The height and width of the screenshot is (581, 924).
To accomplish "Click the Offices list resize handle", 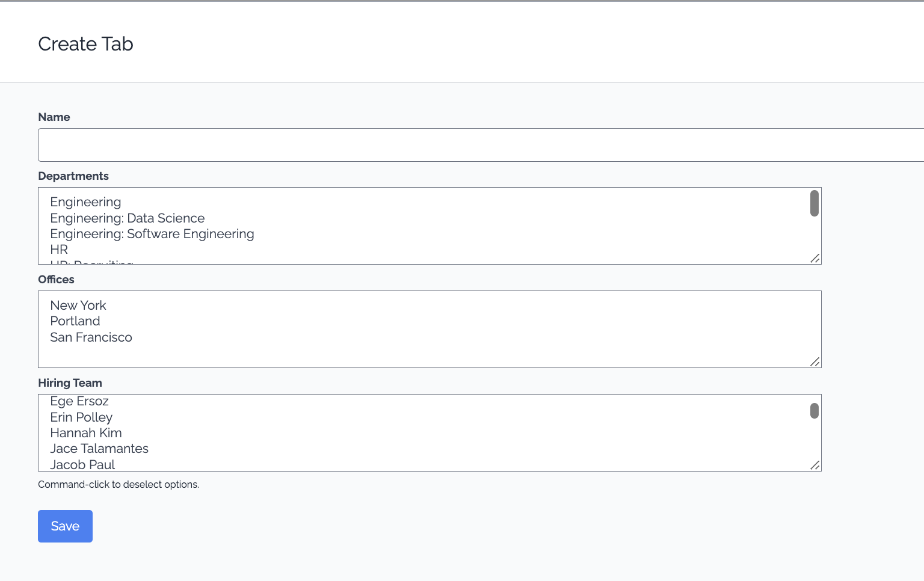I will [x=815, y=362].
